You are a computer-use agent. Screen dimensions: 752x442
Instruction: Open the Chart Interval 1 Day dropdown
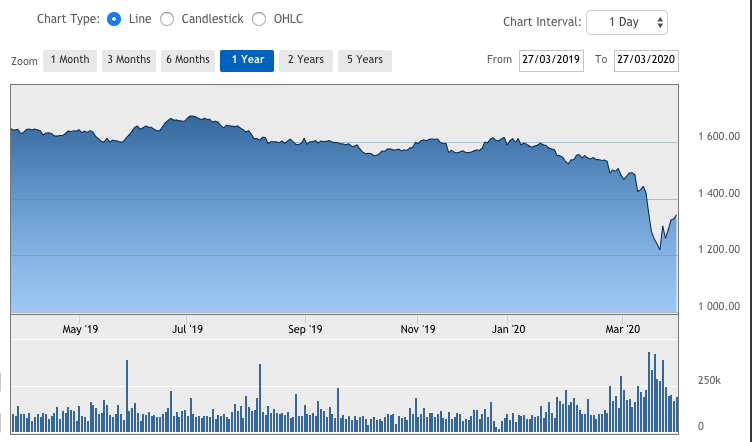click(x=627, y=22)
